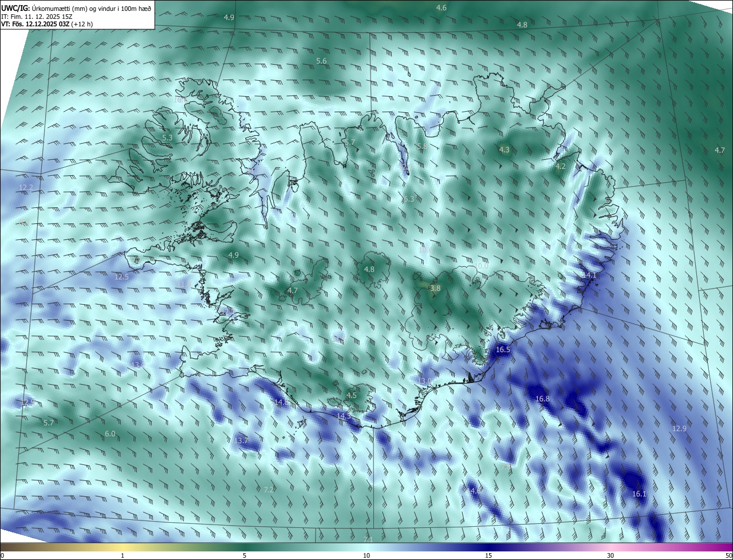Click the 6.3 value label
This screenshot has height=560, width=733.
coord(408,199)
